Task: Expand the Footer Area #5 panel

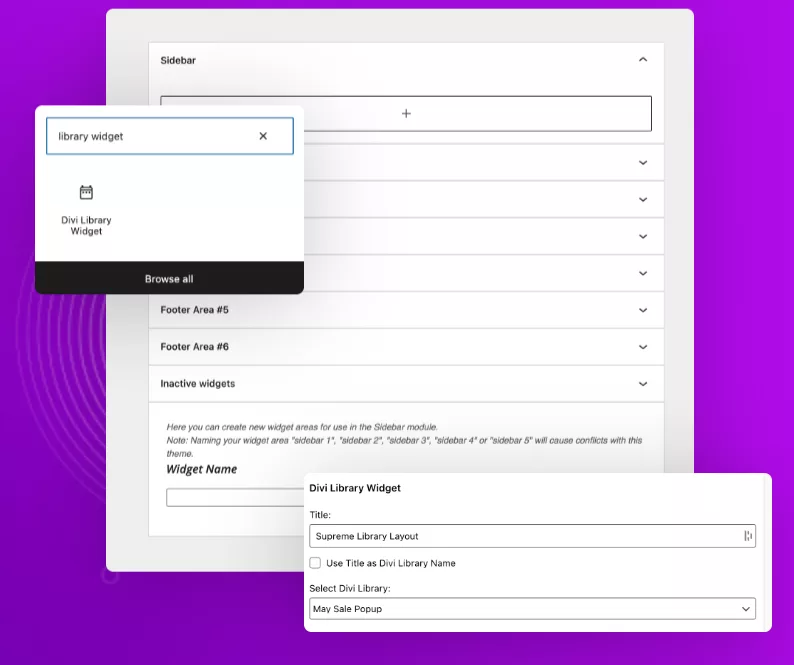Action: (643, 310)
